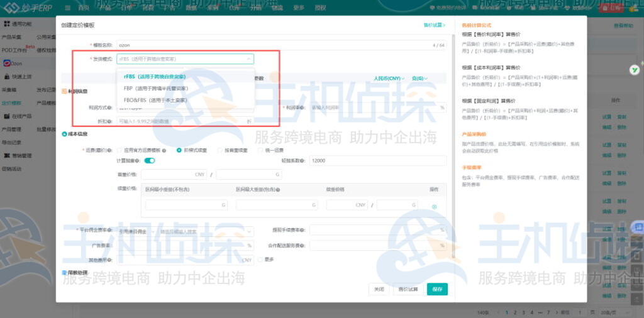Click the 利润信息 section icon
Image resolution: width=644 pixels, height=318 pixels.
(x=64, y=91)
